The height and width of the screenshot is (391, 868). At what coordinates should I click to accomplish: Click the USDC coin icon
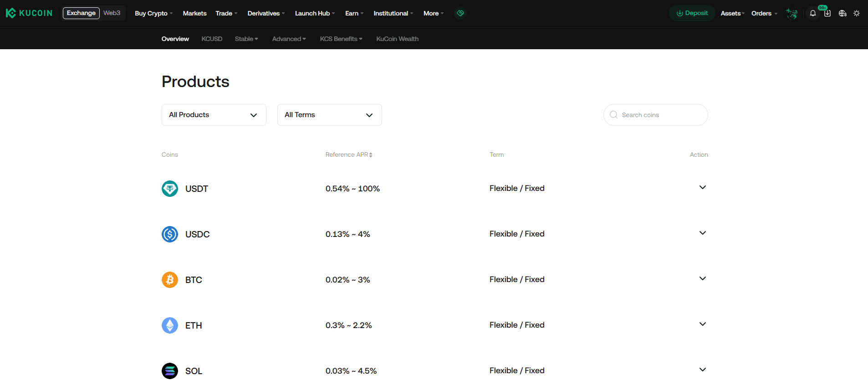pos(170,234)
